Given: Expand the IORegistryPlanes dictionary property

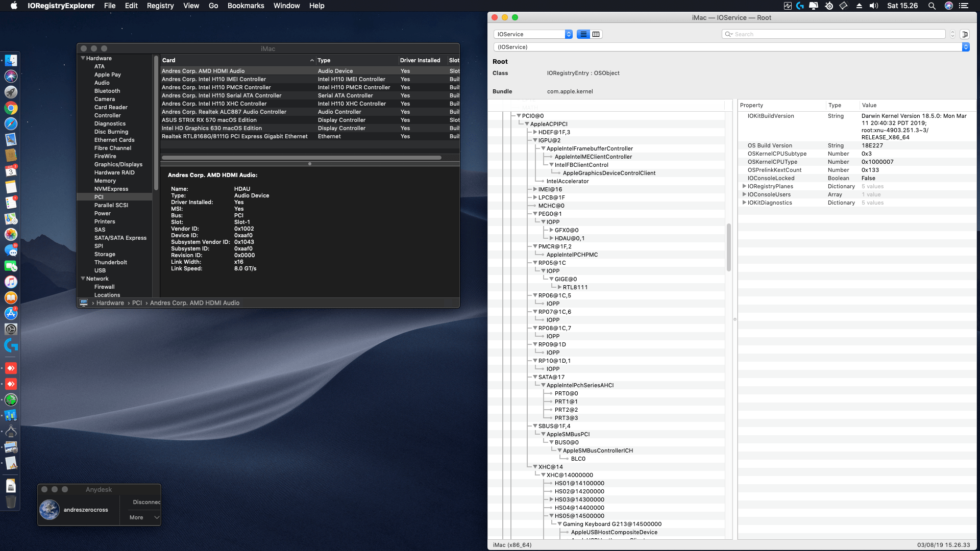Looking at the screenshot, I should coord(744,186).
